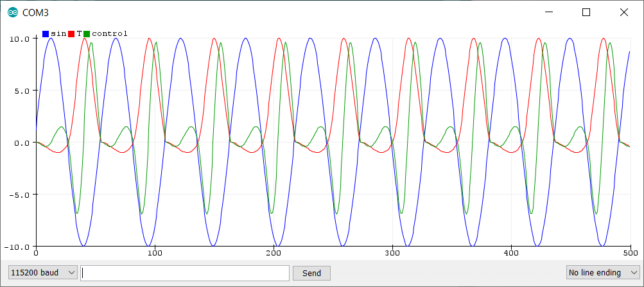
Task: Click the green control legend swatch
Action: pos(87,33)
